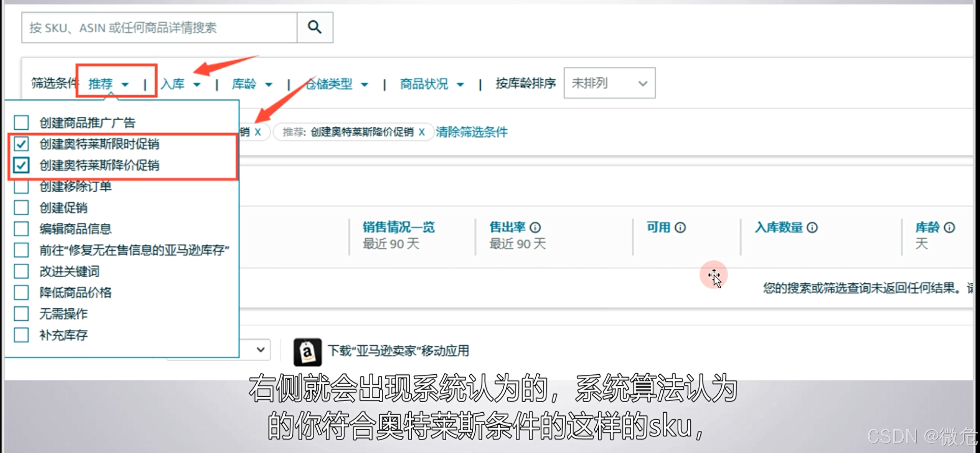The width and height of the screenshot is (980, 453).
Task: Click info icon next to 入库数量
Action: (x=812, y=228)
